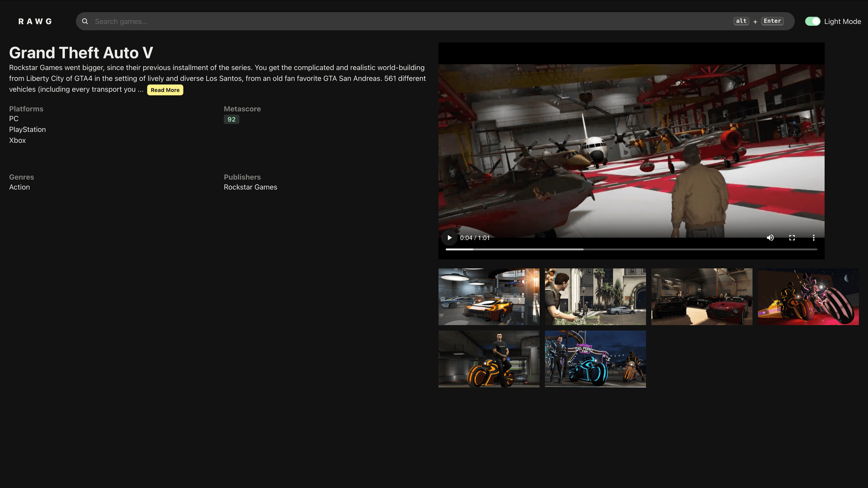This screenshot has width=868, height=488.
Task: Play the game trailer video
Action: pos(450,238)
